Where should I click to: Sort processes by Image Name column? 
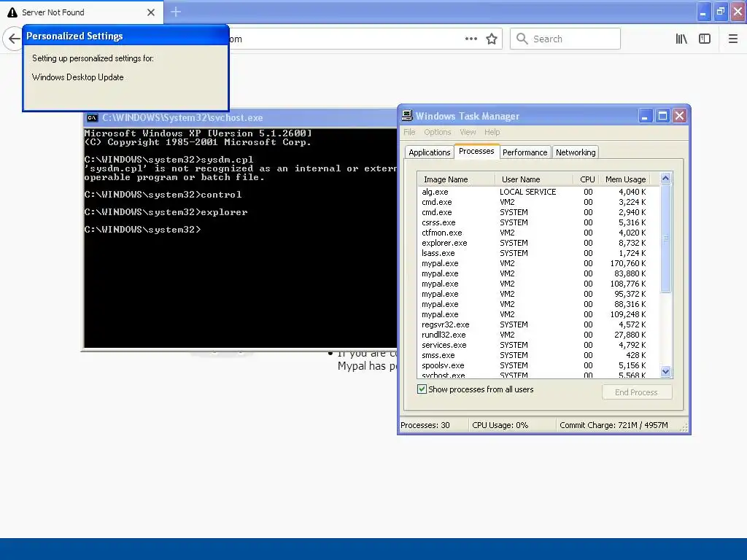pyautogui.click(x=456, y=179)
